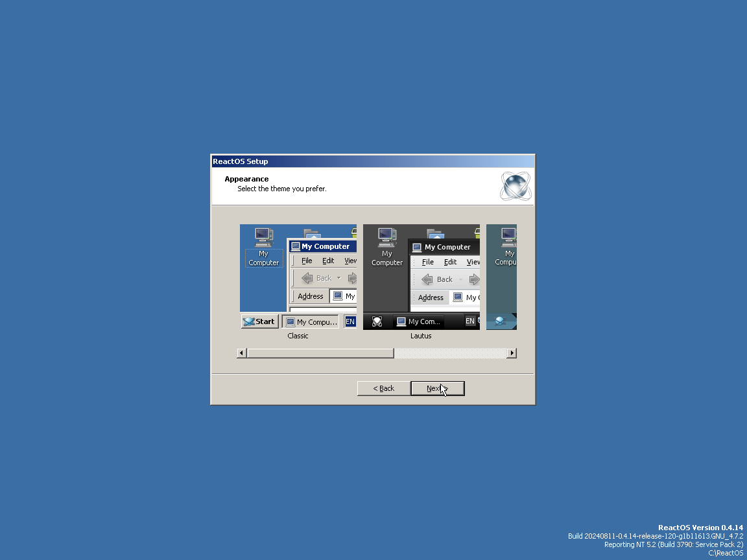
Task: Choose the Lautus theme preview
Action: [421, 277]
